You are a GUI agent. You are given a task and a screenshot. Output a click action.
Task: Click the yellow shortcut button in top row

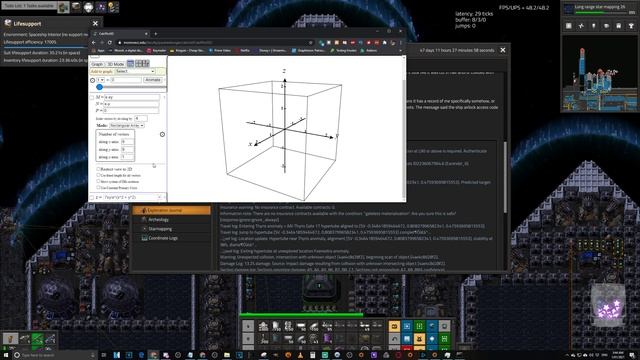coord(394,326)
